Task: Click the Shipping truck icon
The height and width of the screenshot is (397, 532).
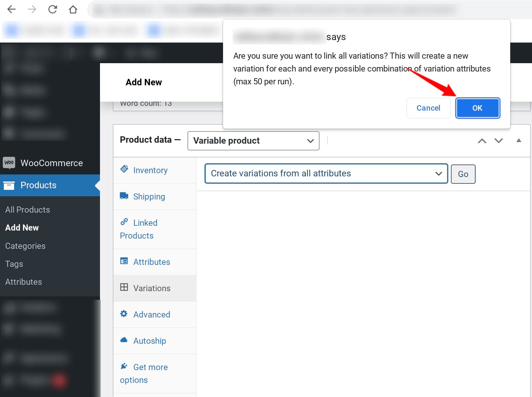Action: tap(124, 196)
